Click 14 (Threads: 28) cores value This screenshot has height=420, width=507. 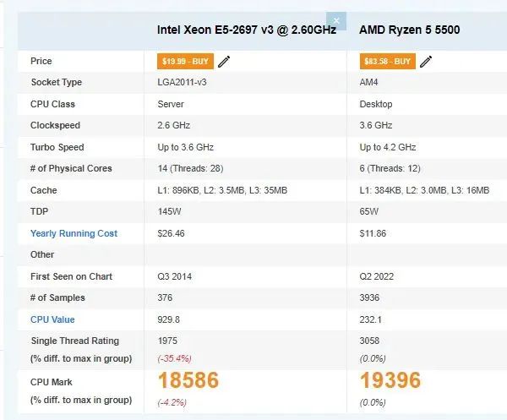click(x=190, y=168)
